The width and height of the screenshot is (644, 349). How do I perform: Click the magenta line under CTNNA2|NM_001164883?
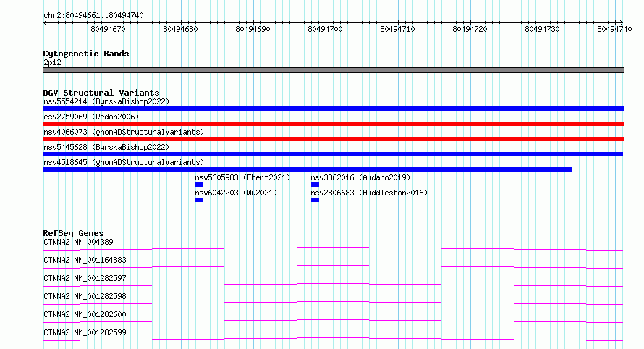coord(333,266)
